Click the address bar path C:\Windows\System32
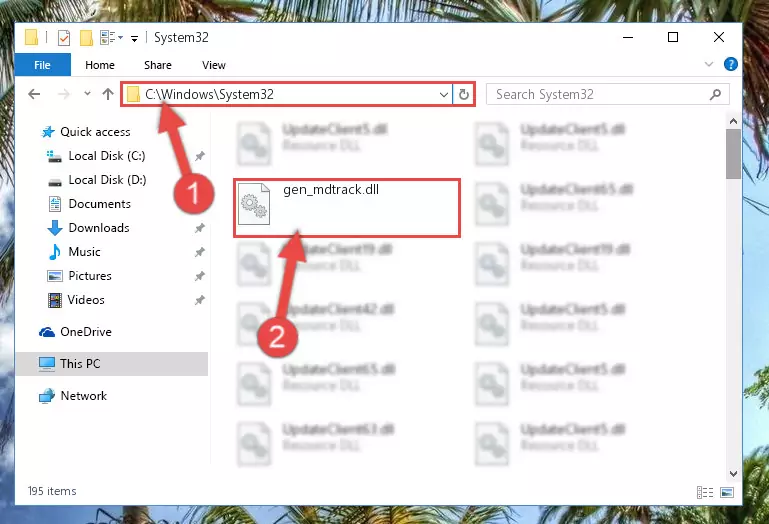 pos(209,94)
